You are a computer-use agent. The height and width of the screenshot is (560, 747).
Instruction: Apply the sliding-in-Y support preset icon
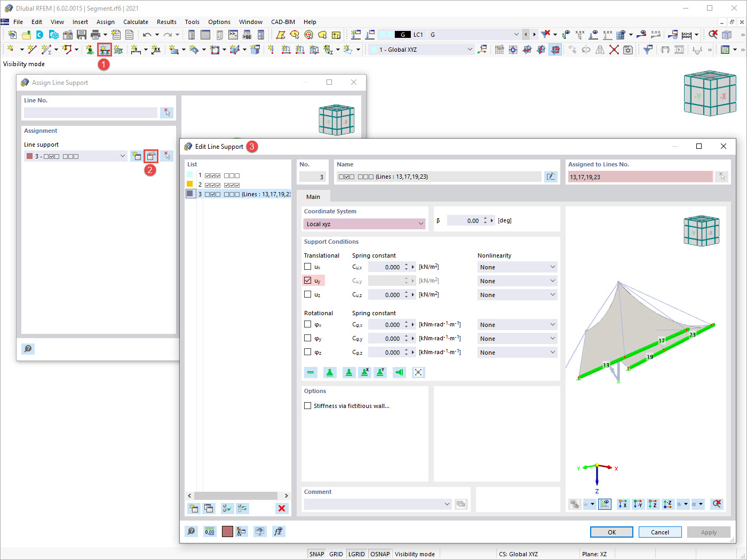pyautogui.click(x=380, y=372)
